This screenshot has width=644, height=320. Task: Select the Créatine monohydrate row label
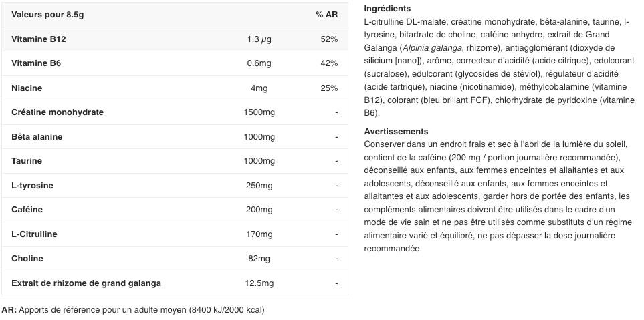point(58,112)
